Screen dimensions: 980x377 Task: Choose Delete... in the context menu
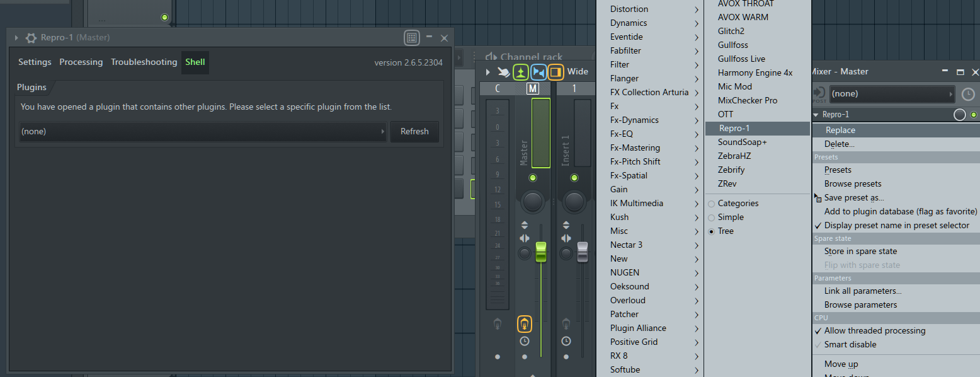pos(896,144)
